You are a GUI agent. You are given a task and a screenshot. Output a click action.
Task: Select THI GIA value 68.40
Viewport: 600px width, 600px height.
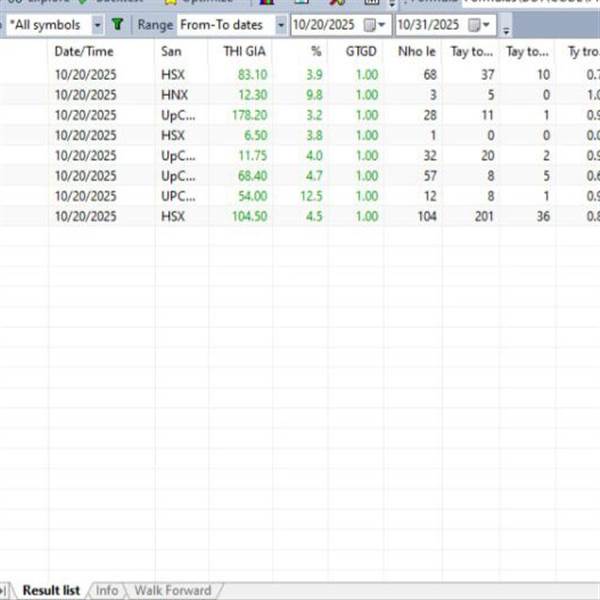(252, 176)
